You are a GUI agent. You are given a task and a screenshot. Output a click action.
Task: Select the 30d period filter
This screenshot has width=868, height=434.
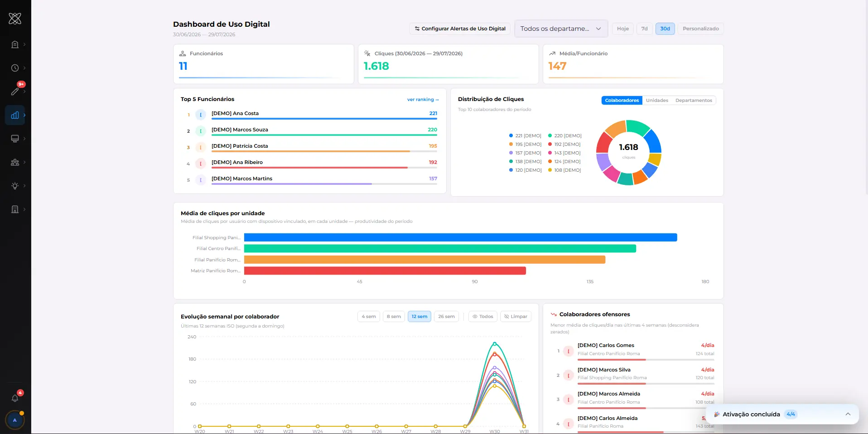pos(665,29)
